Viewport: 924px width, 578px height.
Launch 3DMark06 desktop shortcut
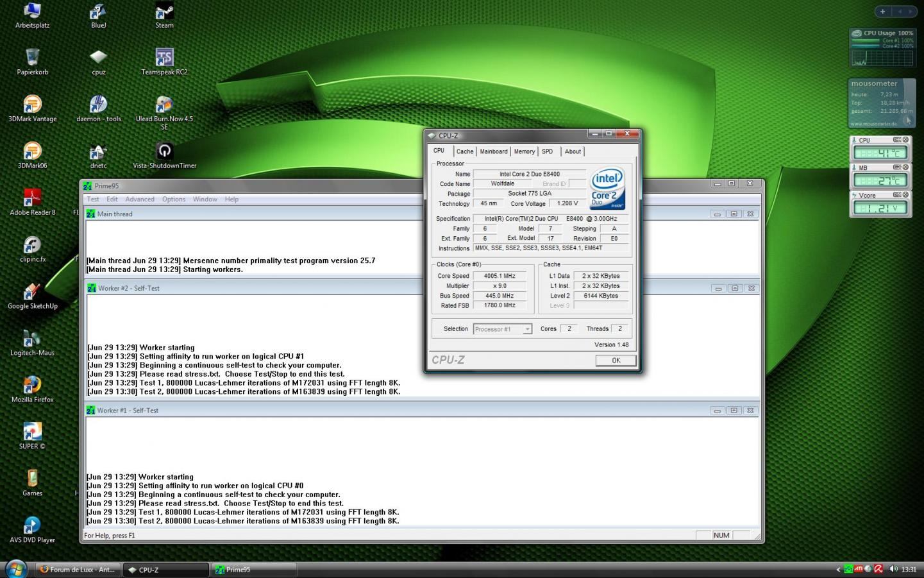(x=32, y=155)
